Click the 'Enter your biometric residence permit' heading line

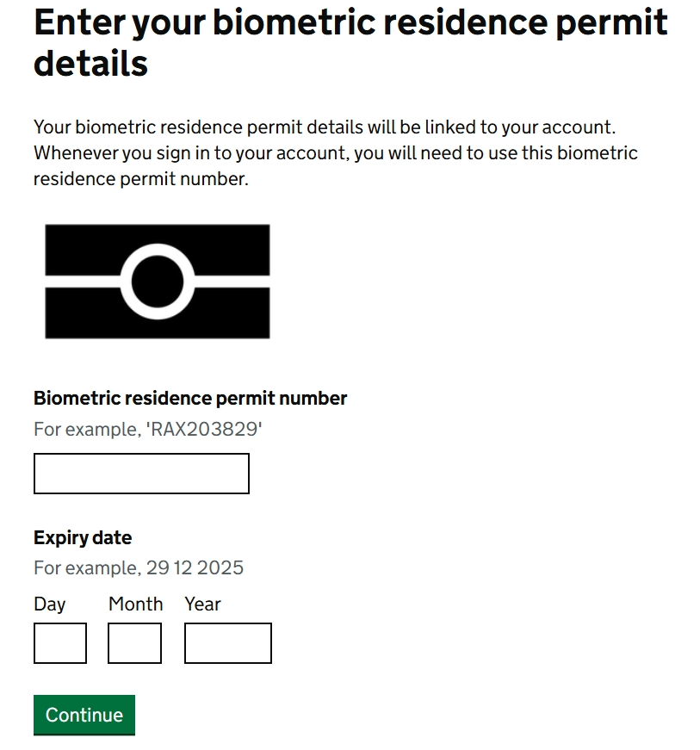pos(350,22)
